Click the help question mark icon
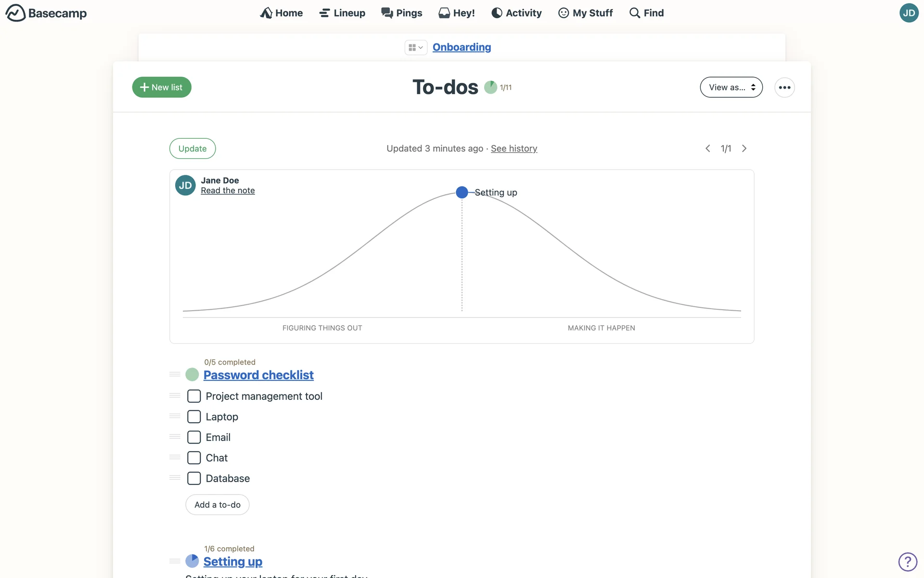Screen dimensions: 924x578 pyautogui.click(x=908, y=562)
